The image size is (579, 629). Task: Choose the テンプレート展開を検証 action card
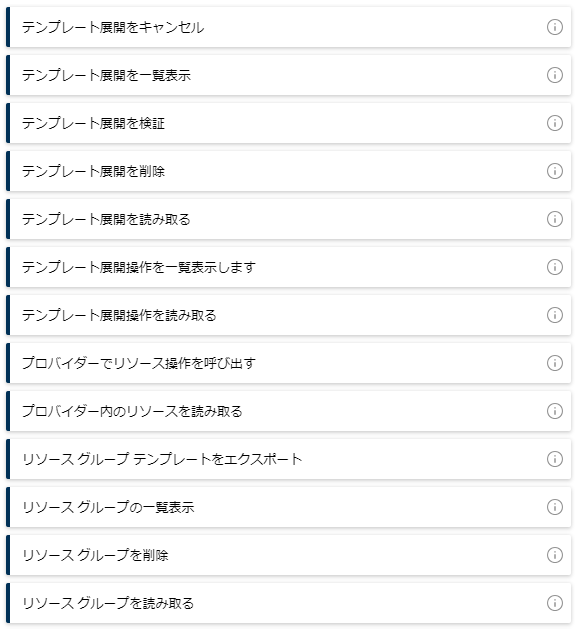tap(288, 123)
